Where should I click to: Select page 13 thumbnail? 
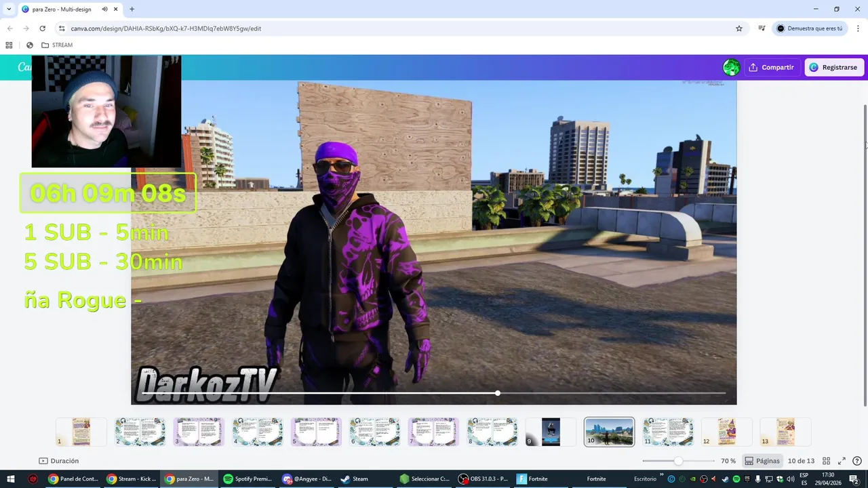coord(785,432)
